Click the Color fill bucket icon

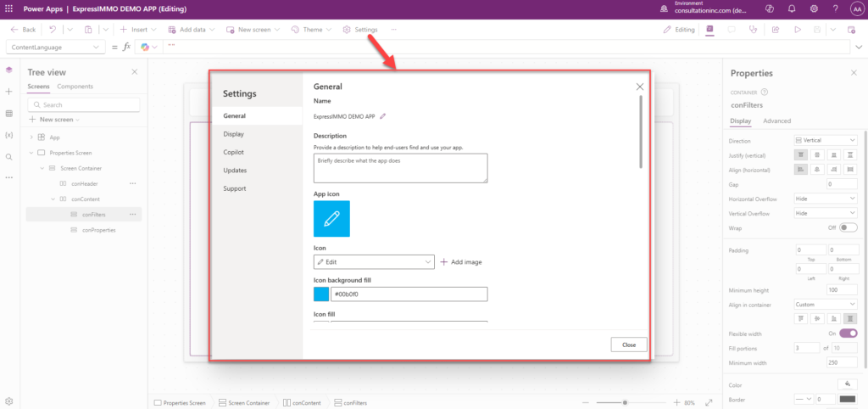[847, 384]
